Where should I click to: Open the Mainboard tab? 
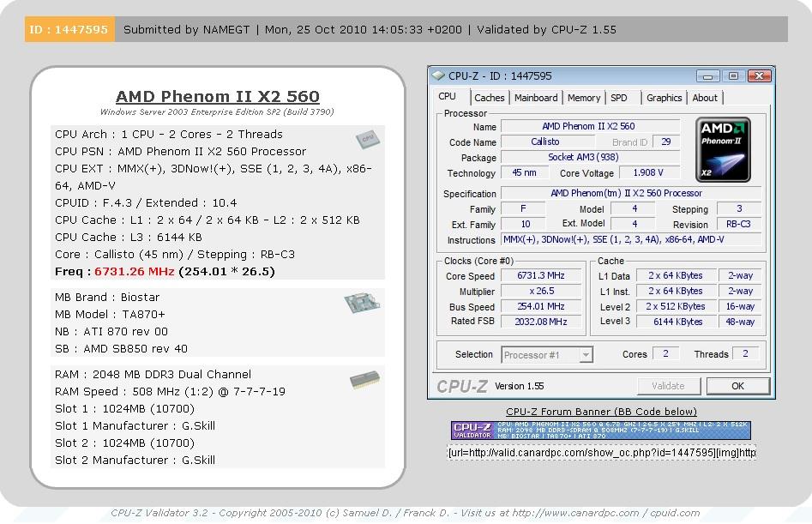tap(536, 98)
